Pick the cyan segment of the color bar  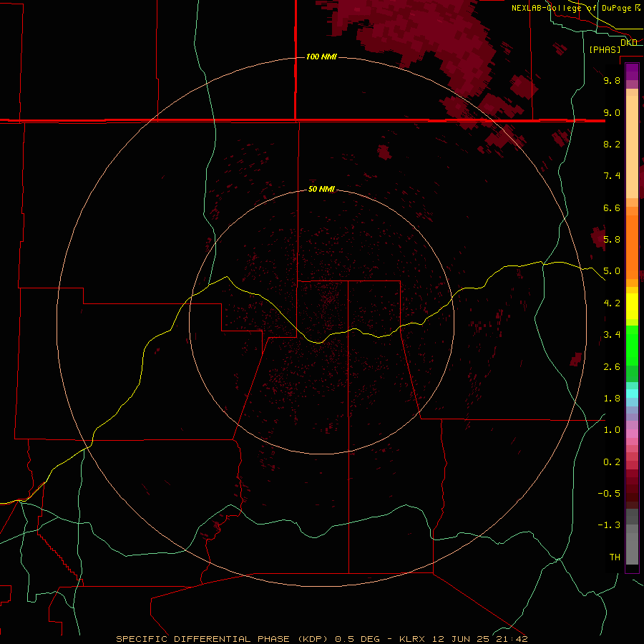click(x=632, y=393)
